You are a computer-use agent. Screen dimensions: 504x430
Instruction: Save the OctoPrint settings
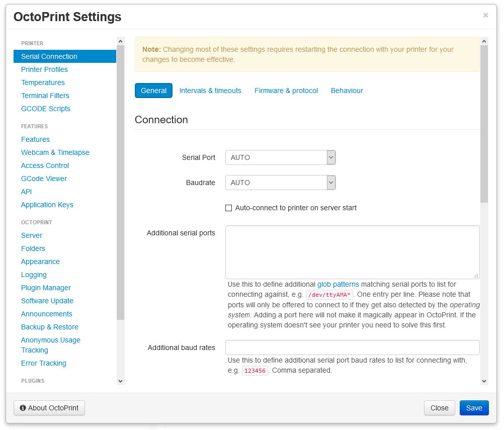click(x=474, y=408)
